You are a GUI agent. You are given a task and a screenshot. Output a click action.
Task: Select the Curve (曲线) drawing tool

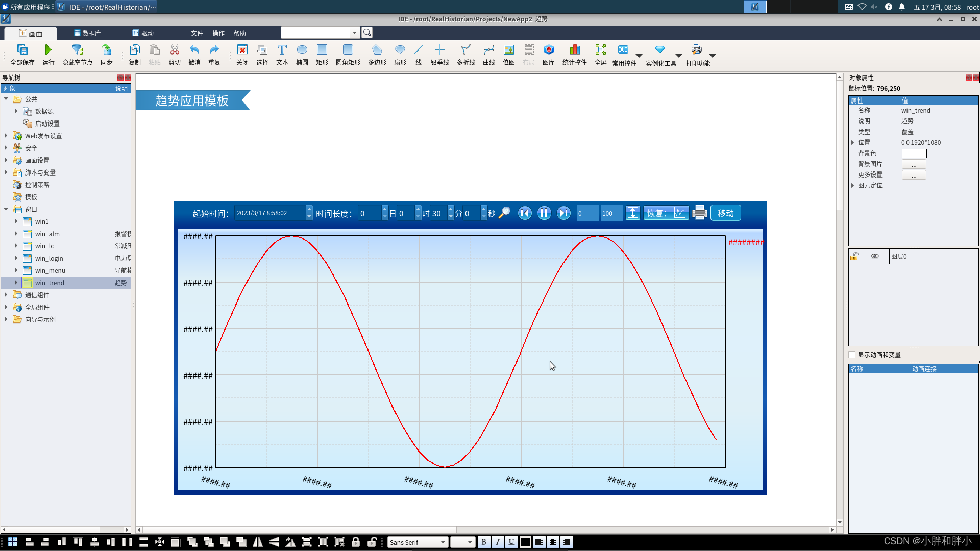pyautogui.click(x=488, y=50)
